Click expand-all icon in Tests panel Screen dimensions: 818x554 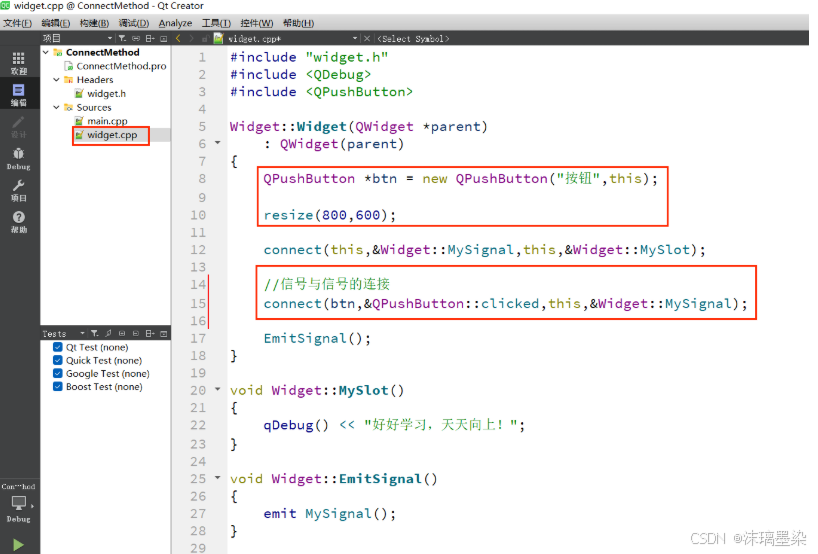(122, 333)
